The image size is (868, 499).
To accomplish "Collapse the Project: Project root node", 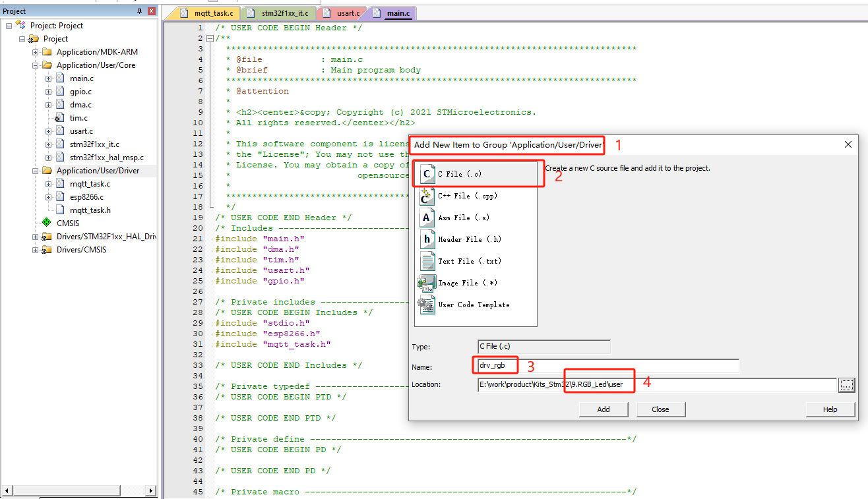I will coord(9,26).
